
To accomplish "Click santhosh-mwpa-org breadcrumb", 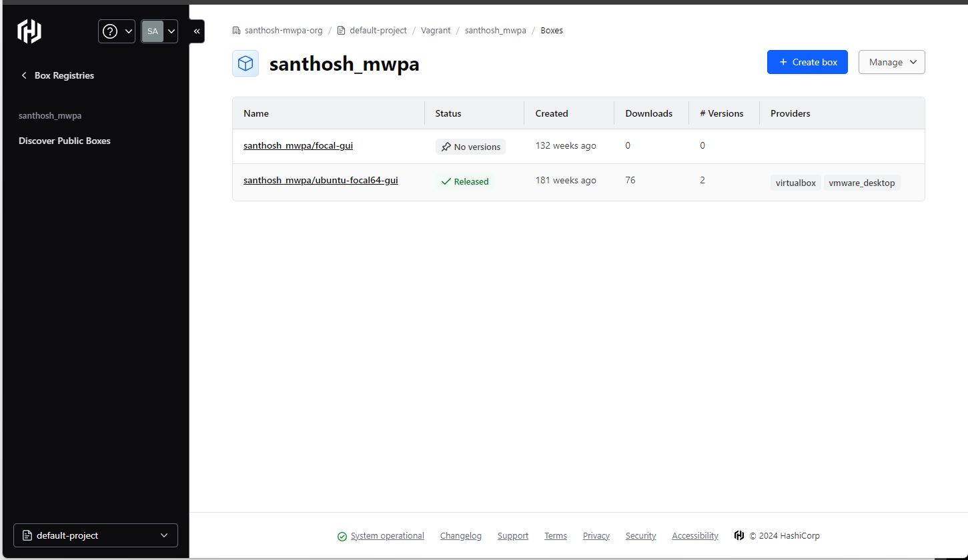I will (x=283, y=31).
